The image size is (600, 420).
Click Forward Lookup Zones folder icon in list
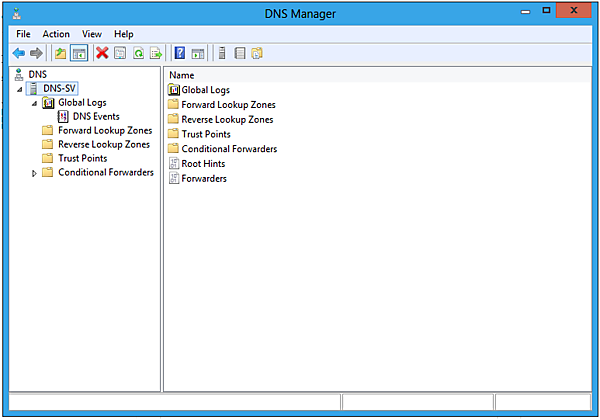point(173,104)
